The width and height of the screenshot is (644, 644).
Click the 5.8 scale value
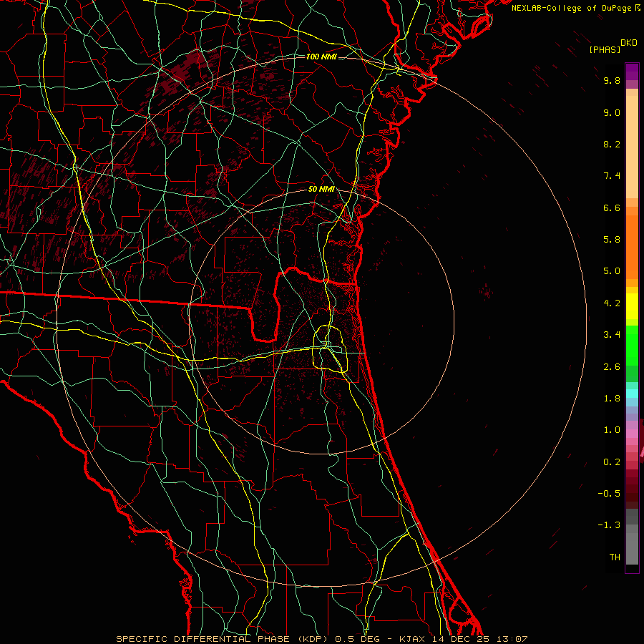coord(612,240)
